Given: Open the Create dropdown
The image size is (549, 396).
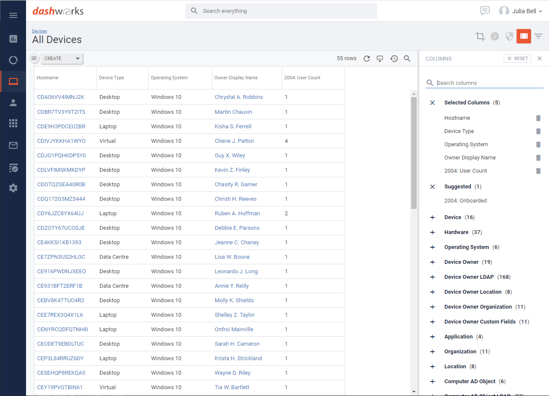Looking at the screenshot, I should pyautogui.click(x=62, y=58).
